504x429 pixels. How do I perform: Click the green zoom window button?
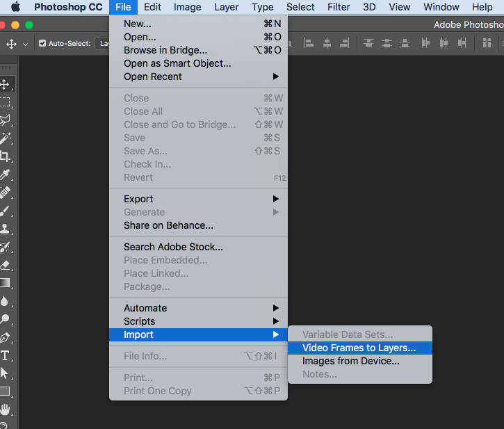[x=29, y=25]
